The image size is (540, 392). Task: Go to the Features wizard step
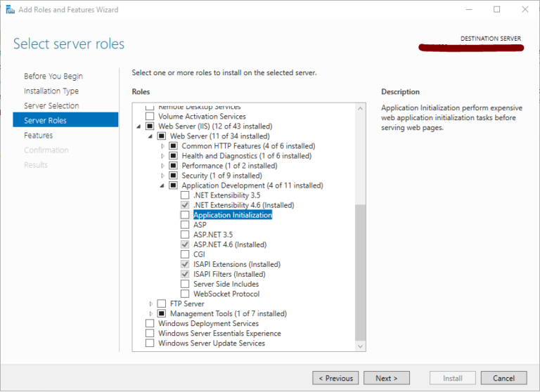(x=38, y=135)
